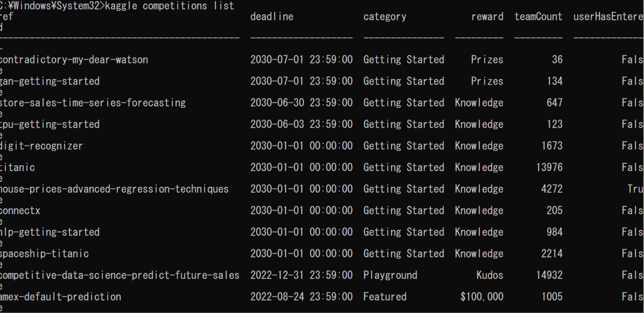Click 'tpu-getting-started' row text
Screen dimensions: 644x313
pos(50,124)
